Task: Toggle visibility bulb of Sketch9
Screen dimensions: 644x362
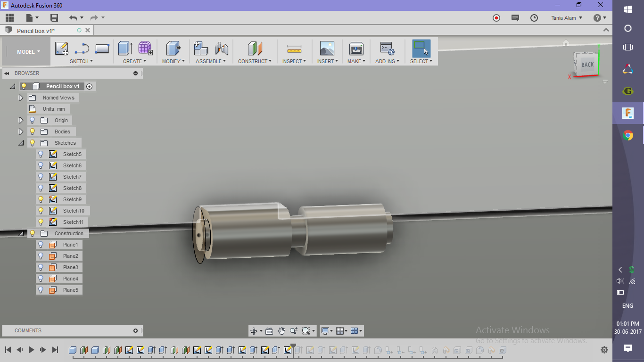Action: click(41, 199)
